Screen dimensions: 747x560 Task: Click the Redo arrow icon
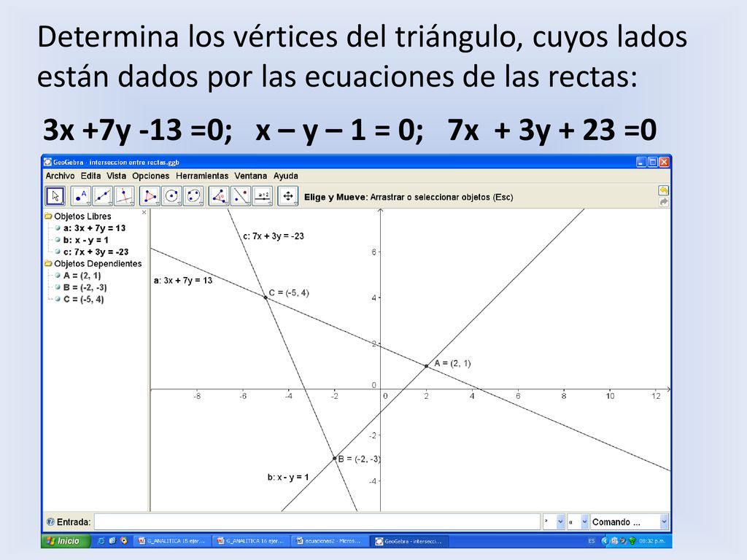tap(663, 202)
